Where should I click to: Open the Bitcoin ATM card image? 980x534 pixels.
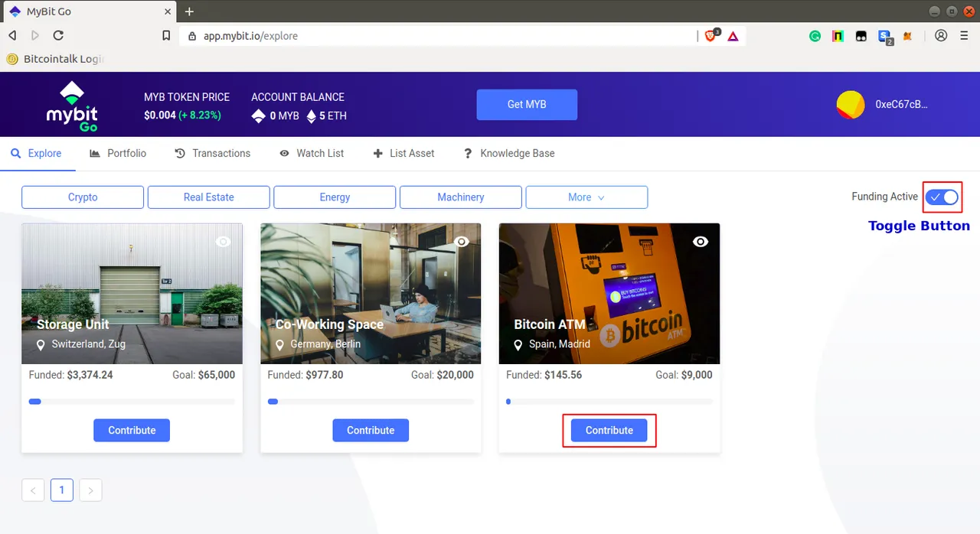click(x=609, y=294)
